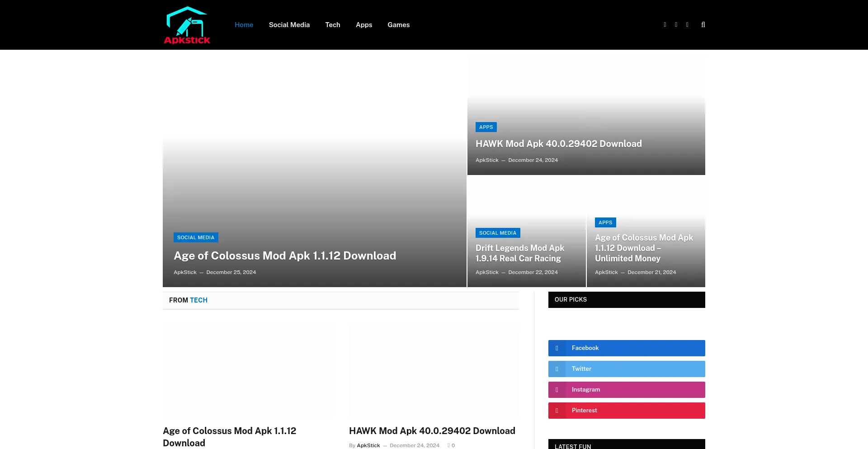Screen dimensions: 868x449
Task: Open large Age of Colossus Mod Apk 1.1.12 headline
Action: [285, 256]
